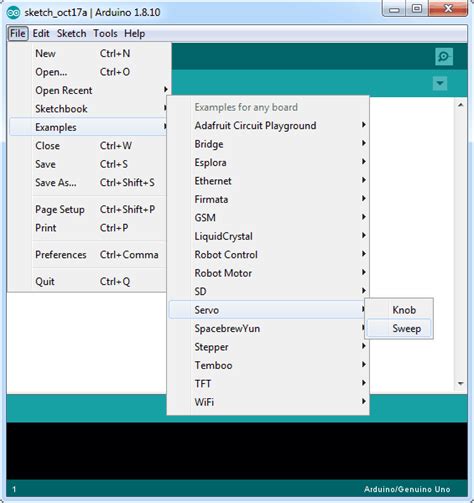Expand the Sketchbook submenu
Viewport: 474px width, 503px height.
point(88,109)
